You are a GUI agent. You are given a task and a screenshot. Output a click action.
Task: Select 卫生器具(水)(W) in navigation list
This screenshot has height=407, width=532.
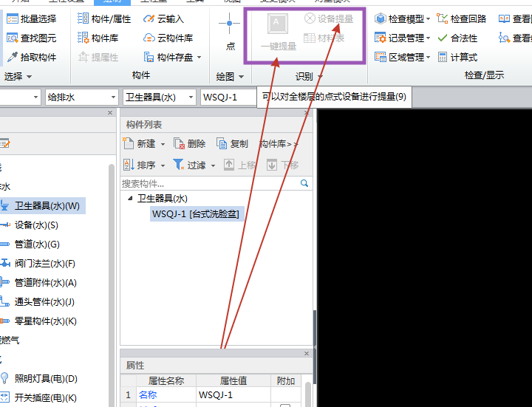point(42,206)
